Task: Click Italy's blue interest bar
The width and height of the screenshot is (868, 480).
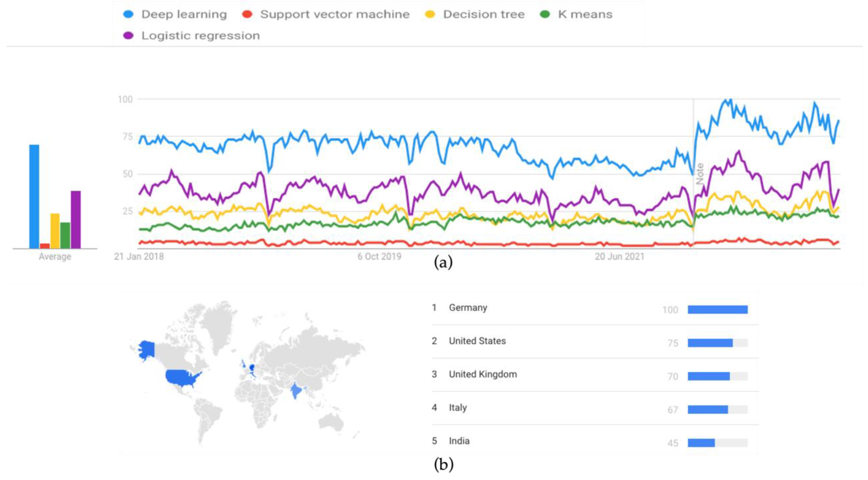Action: pos(708,410)
